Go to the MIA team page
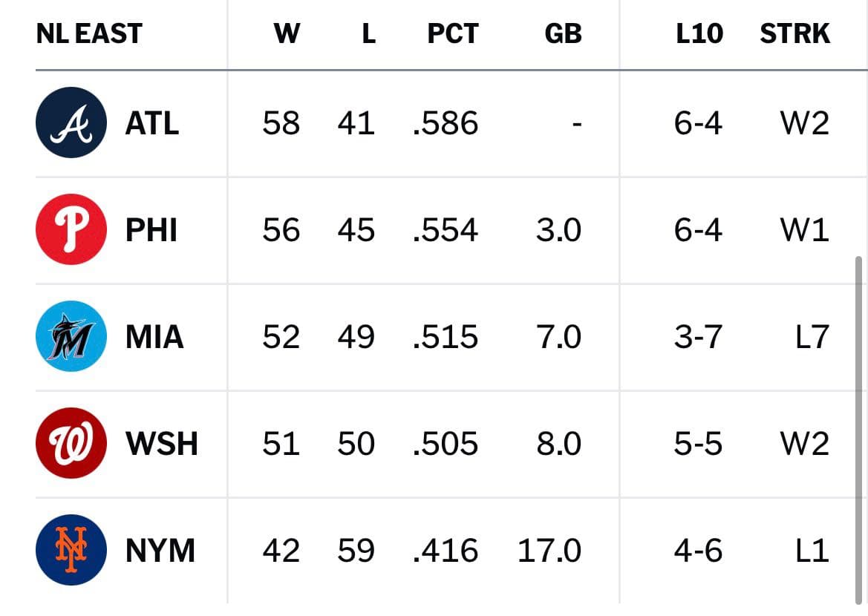 [154, 336]
